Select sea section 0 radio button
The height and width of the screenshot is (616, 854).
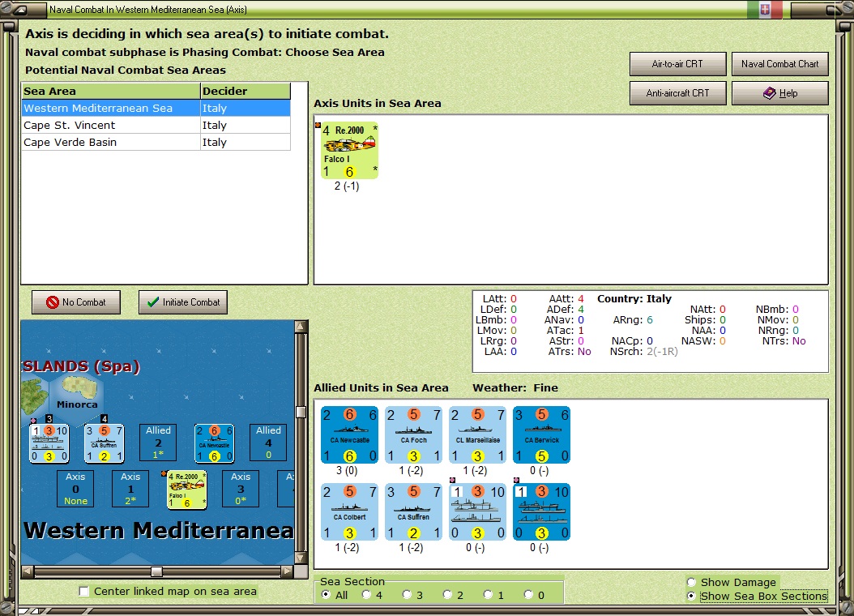click(528, 595)
